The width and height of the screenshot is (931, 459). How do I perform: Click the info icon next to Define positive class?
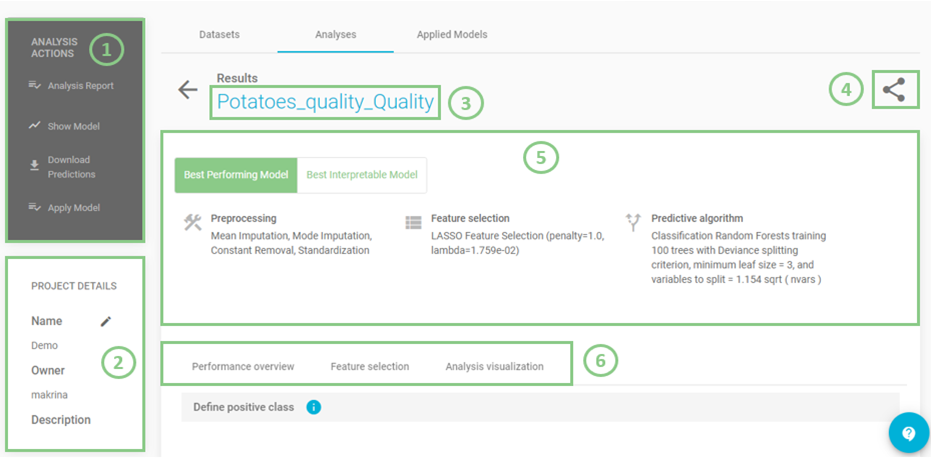click(x=314, y=407)
